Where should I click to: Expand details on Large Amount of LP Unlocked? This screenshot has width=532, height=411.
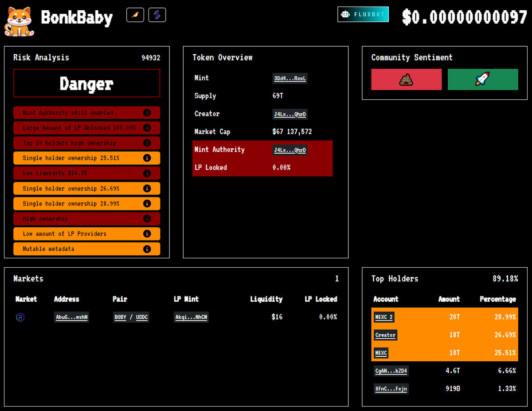(x=147, y=128)
